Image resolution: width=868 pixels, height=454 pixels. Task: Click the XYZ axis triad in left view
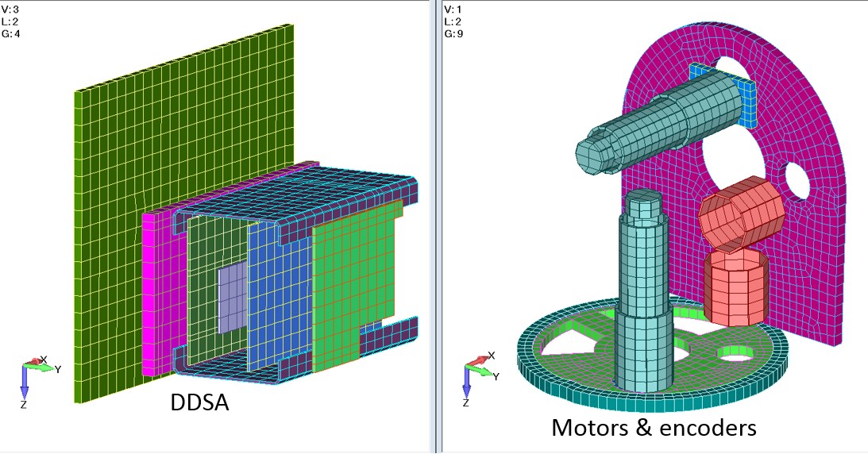pyautogui.click(x=39, y=382)
